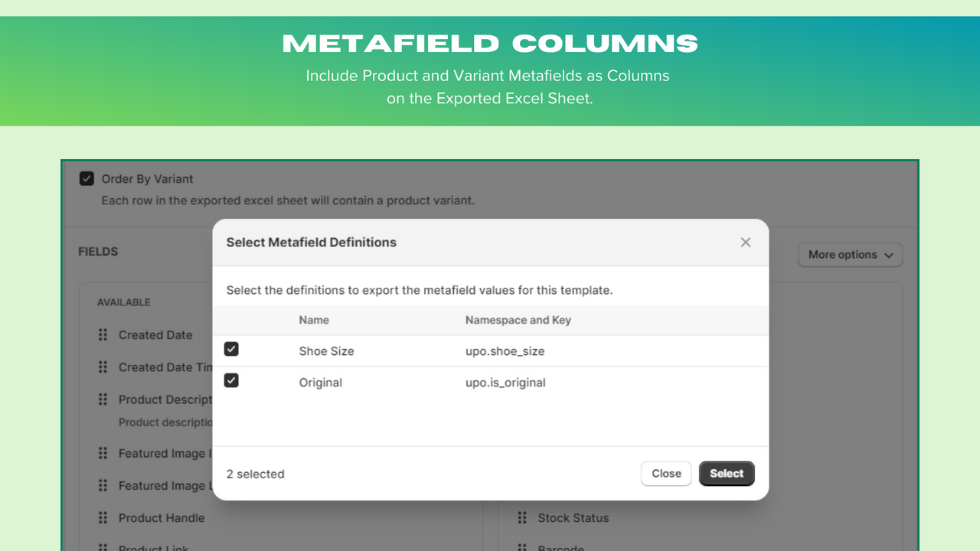Select the Name column header

pyautogui.click(x=314, y=320)
